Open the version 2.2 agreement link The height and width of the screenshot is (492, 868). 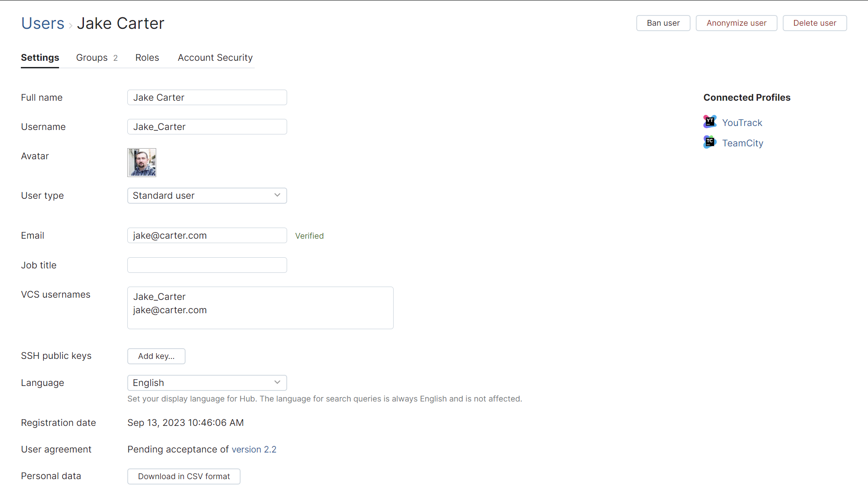tap(254, 449)
